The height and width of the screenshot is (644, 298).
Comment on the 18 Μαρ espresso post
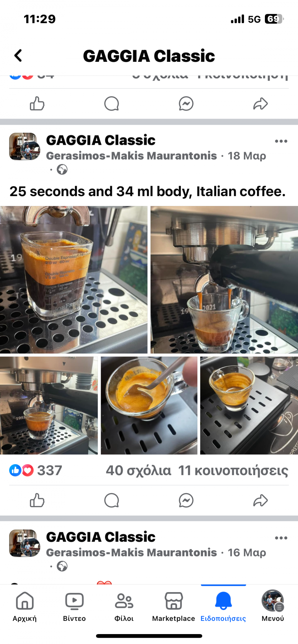112,500
